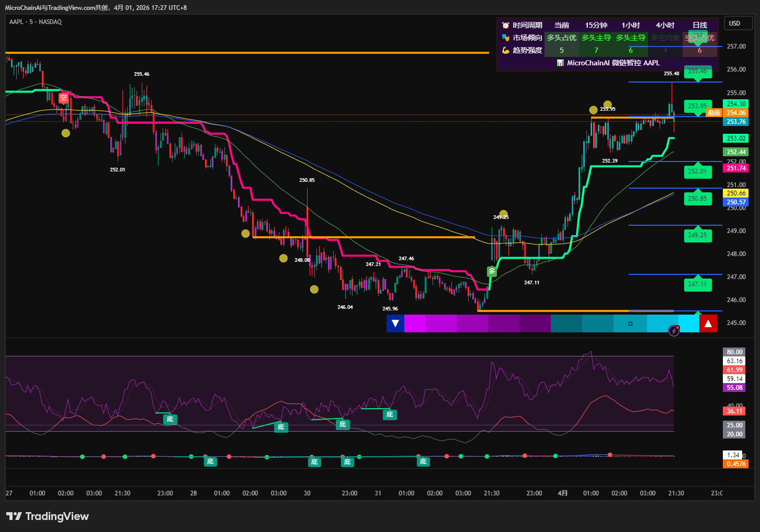Click the 21:30 label at the time axis end

[676, 493]
